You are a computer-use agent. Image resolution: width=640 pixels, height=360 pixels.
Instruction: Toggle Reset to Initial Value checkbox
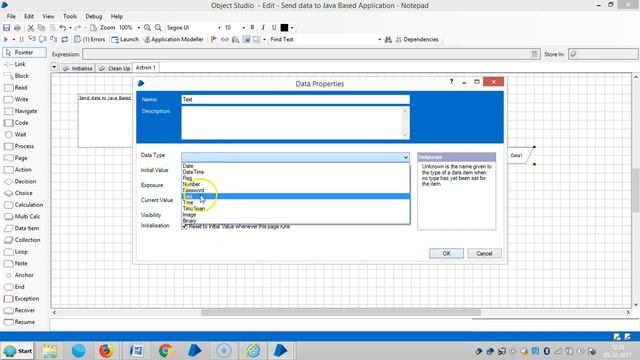[x=184, y=226]
